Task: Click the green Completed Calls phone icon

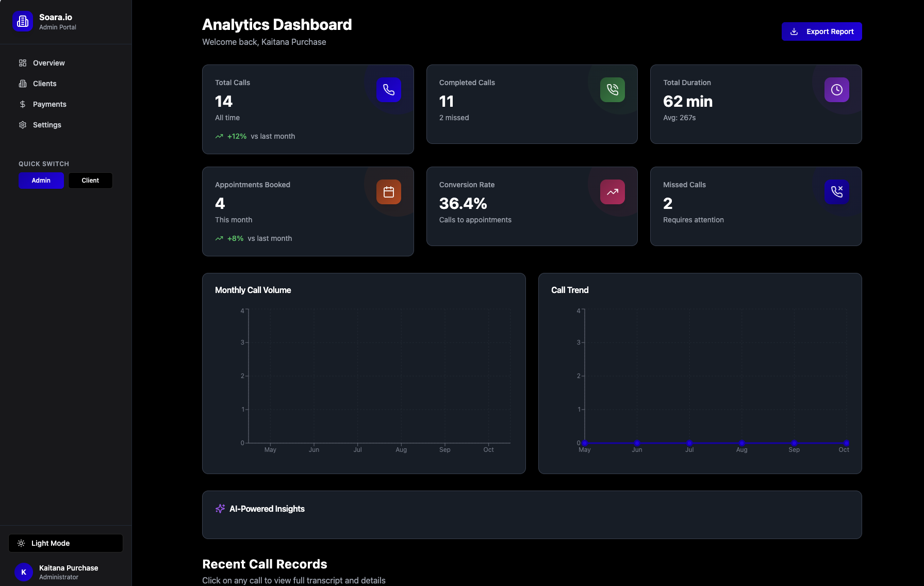Action: (612, 90)
